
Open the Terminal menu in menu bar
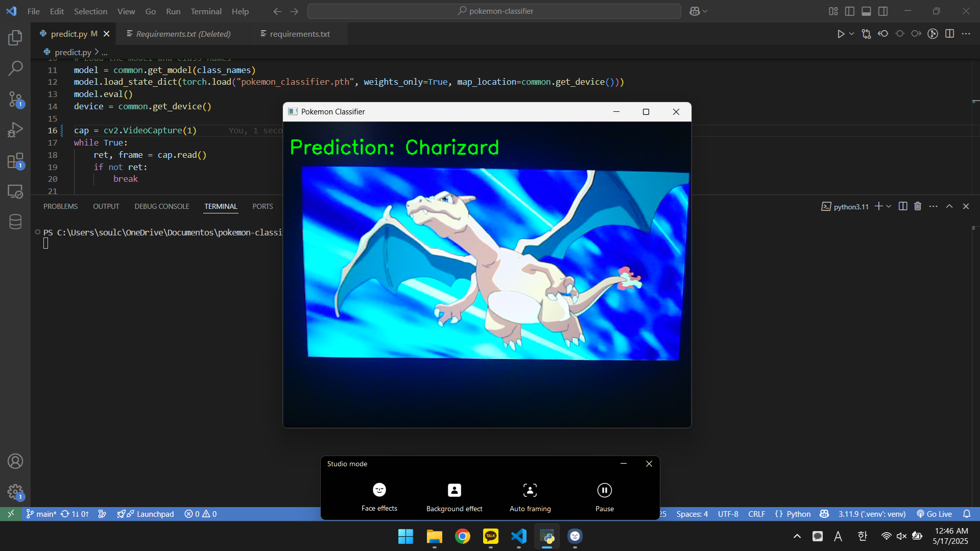[206, 11]
